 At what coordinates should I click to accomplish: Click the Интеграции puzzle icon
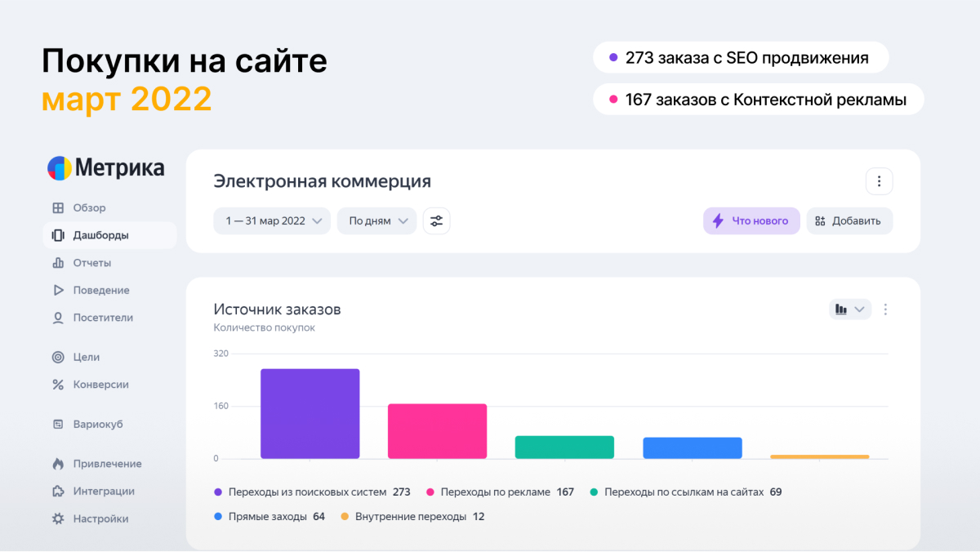point(58,492)
